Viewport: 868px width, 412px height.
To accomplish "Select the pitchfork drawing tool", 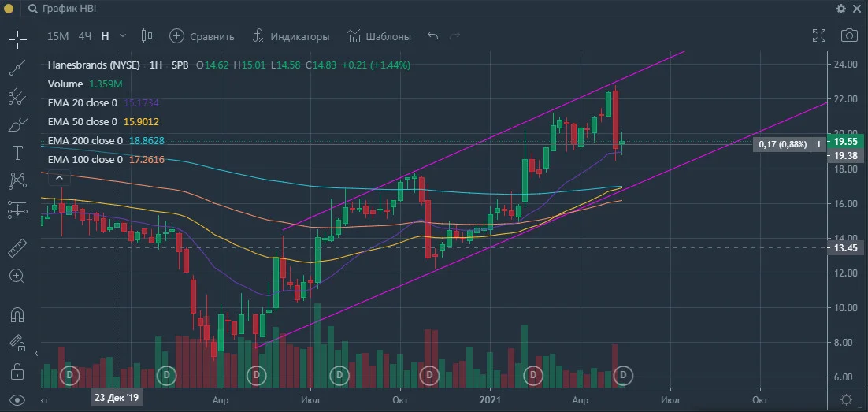I will (x=17, y=97).
